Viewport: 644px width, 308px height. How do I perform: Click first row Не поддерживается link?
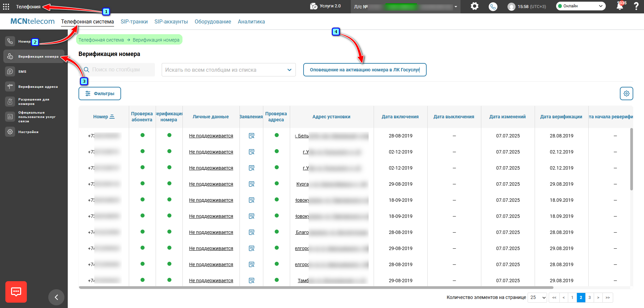pyautogui.click(x=211, y=136)
